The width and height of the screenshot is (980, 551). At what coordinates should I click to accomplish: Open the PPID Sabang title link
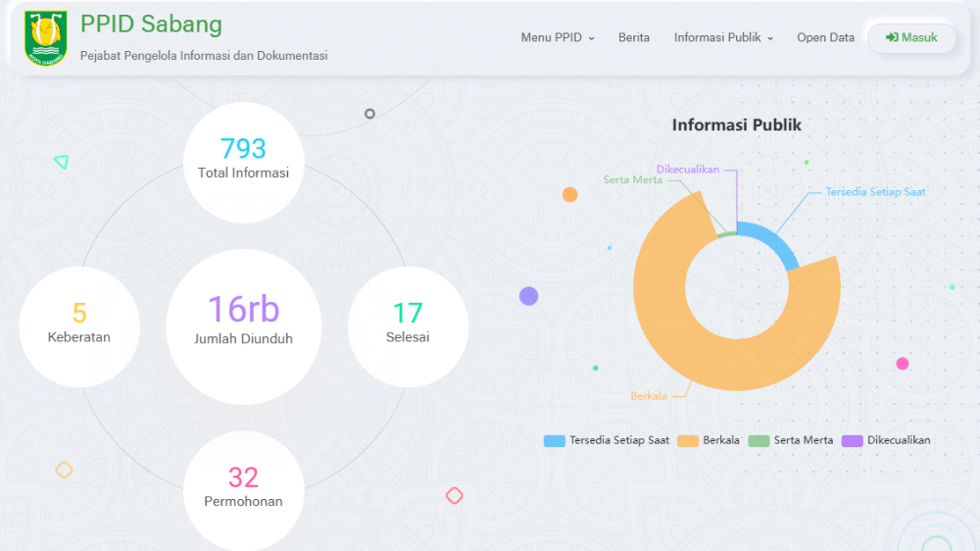(151, 25)
